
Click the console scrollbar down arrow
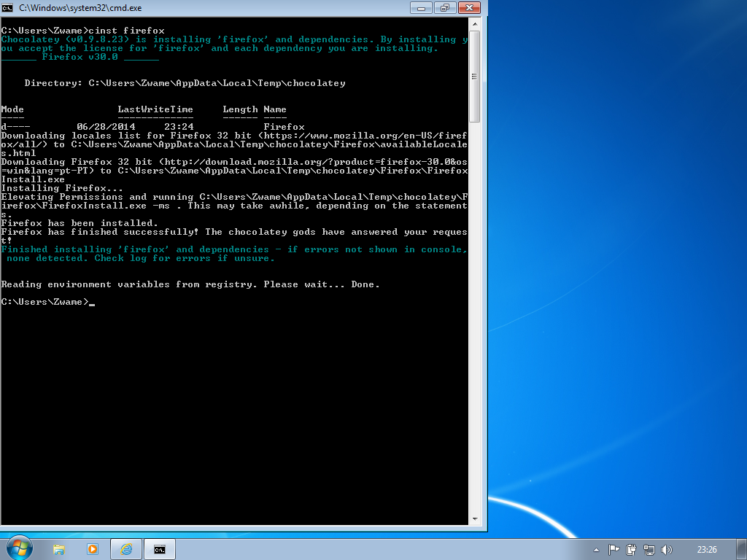click(x=474, y=519)
